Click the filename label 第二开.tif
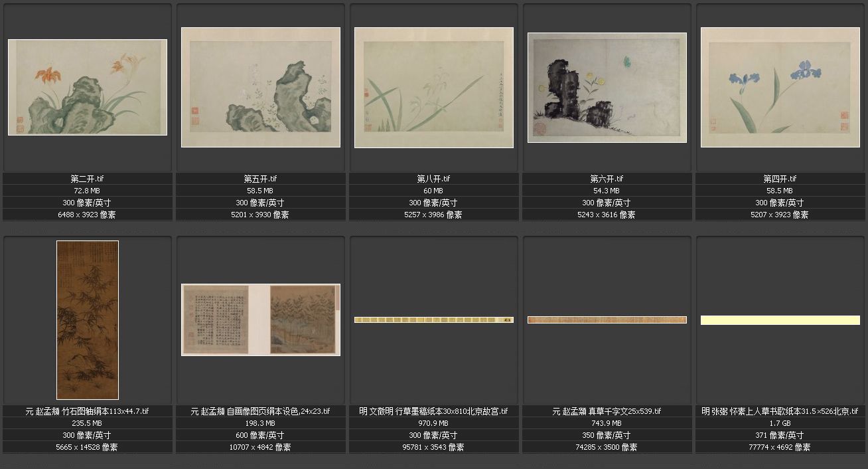This screenshot has height=469, width=868. [88, 179]
